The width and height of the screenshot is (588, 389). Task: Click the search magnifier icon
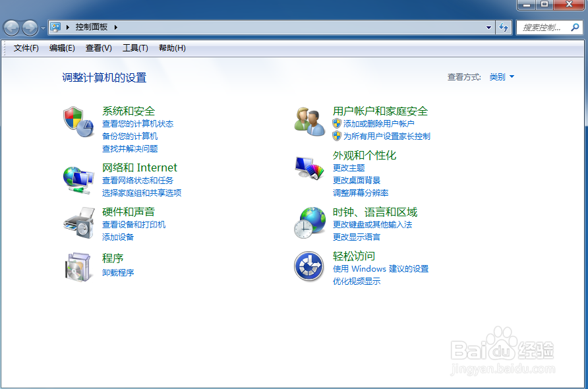575,28
